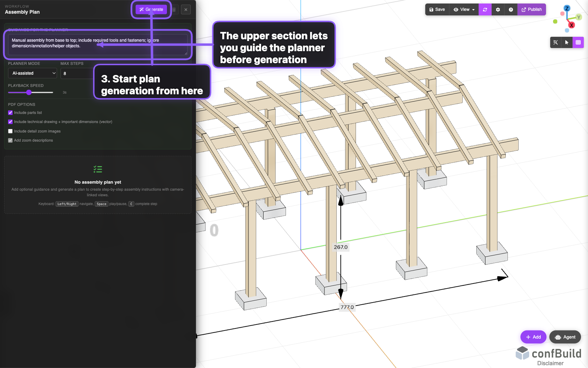Click the help question mark icon
Image resolution: width=588 pixels, height=368 pixels.
coord(511,9)
